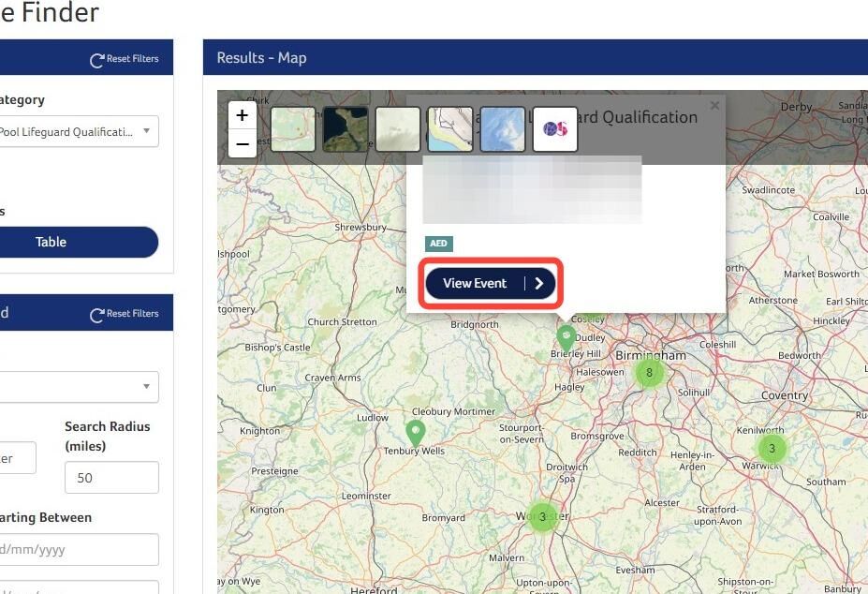Open the cluster of 8 near Birmingham
This screenshot has height=594, width=868.
[x=649, y=372]
